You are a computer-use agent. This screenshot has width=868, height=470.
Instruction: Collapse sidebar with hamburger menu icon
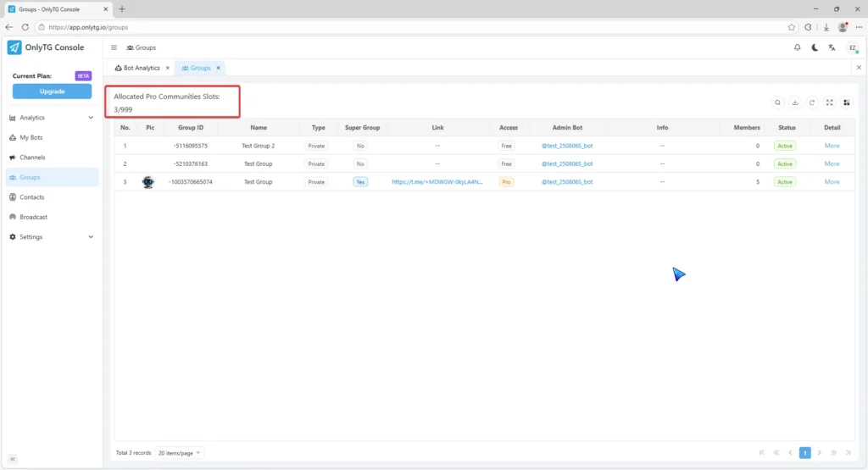pos(114,47)
